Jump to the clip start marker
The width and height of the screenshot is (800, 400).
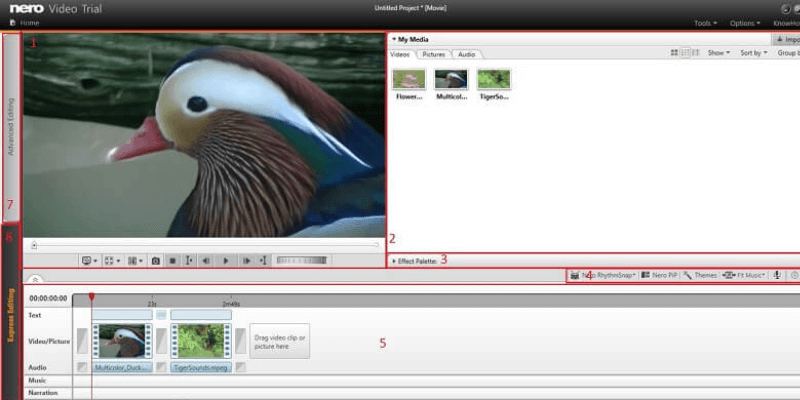189,261
